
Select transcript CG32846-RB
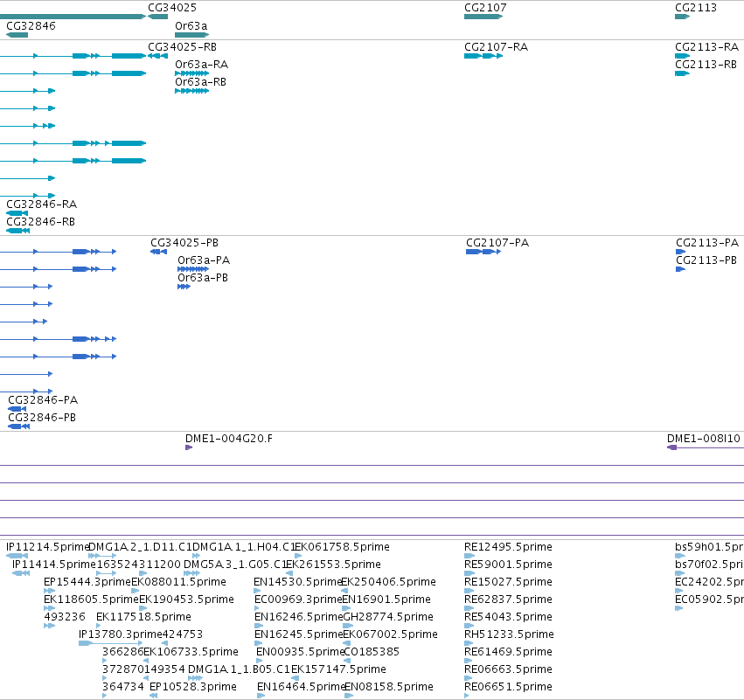coord(40,222)
